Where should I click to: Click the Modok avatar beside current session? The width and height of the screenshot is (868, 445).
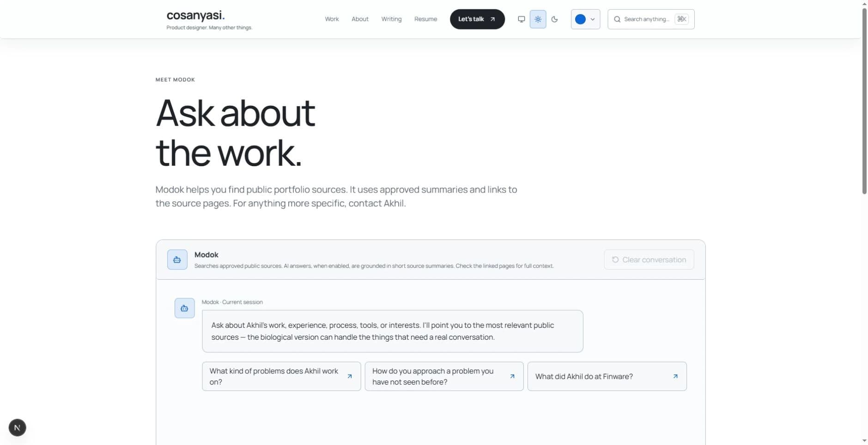[184, 308]
